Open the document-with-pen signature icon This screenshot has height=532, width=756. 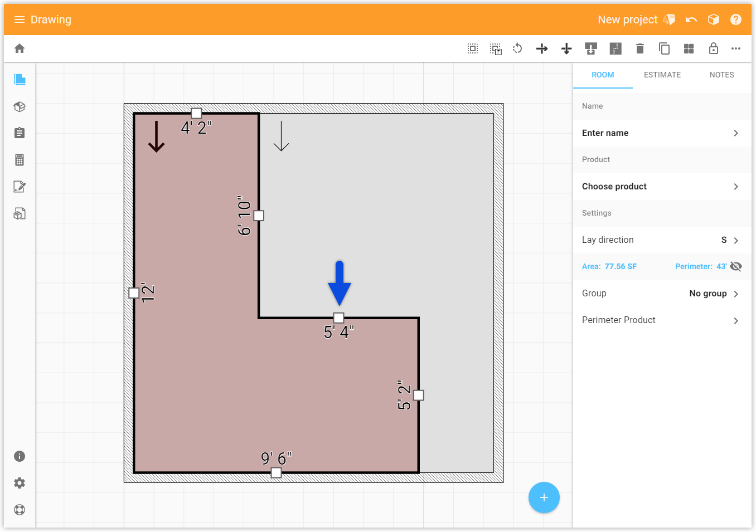coord(20,187)
